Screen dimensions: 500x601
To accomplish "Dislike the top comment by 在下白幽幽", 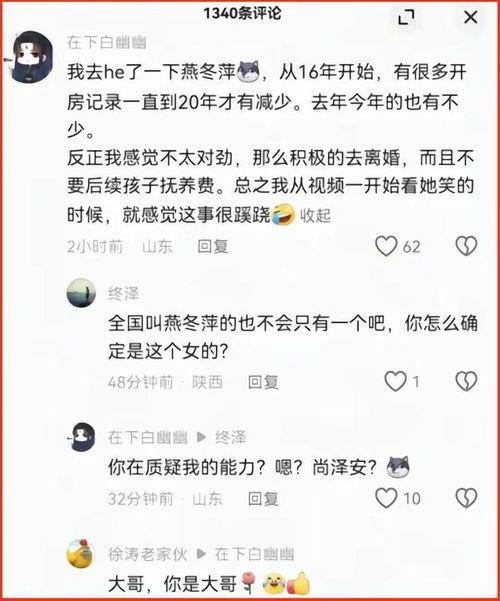I will (466, 246).
